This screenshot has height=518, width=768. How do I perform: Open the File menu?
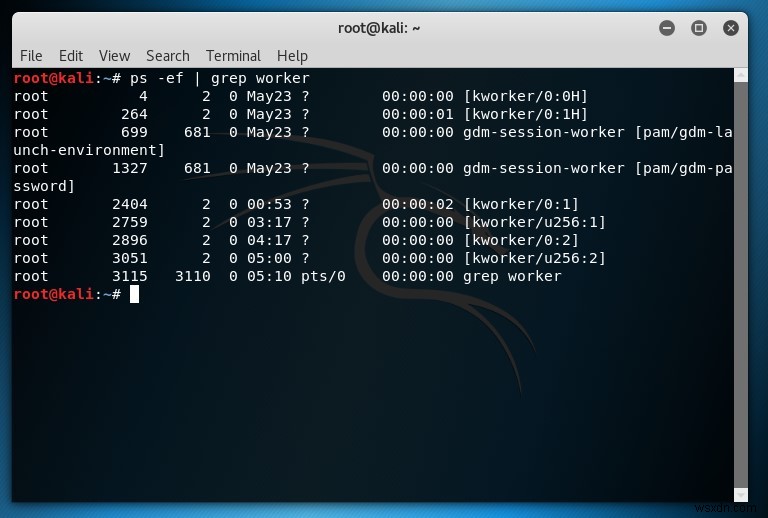pos(31,56)
